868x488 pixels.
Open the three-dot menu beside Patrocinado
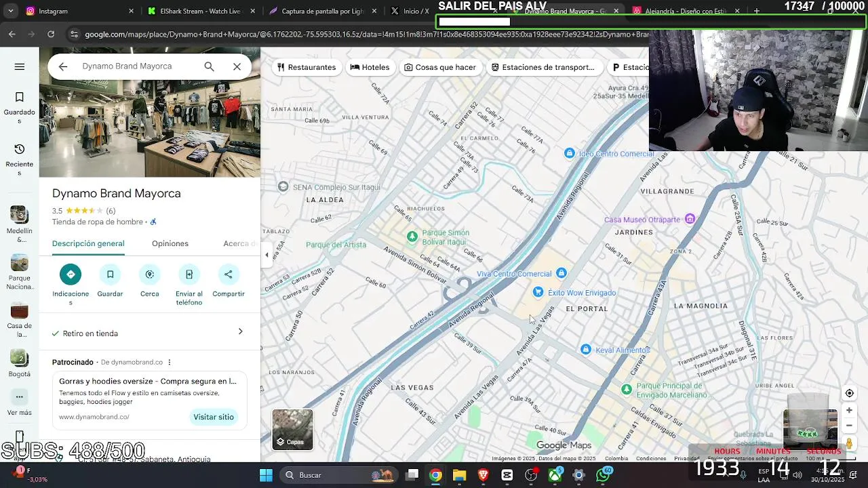tap(170, 363)
